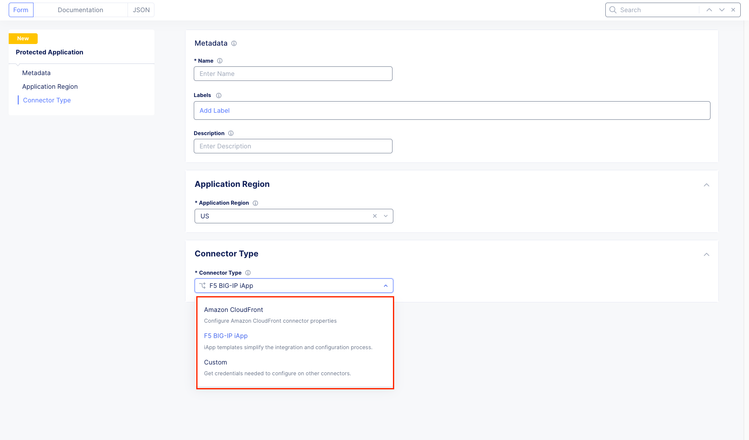Screen dimensions: 749x440
Task: Clear the US application region selection
Action: [375, 216]
